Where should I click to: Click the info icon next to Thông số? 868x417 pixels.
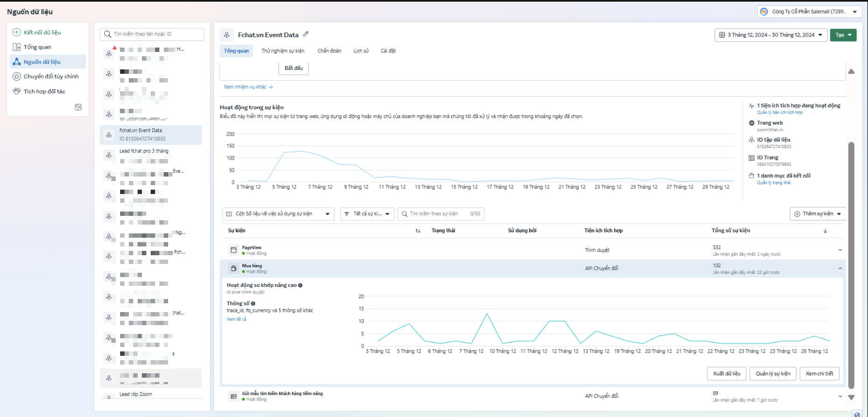[x=253, y=303]
